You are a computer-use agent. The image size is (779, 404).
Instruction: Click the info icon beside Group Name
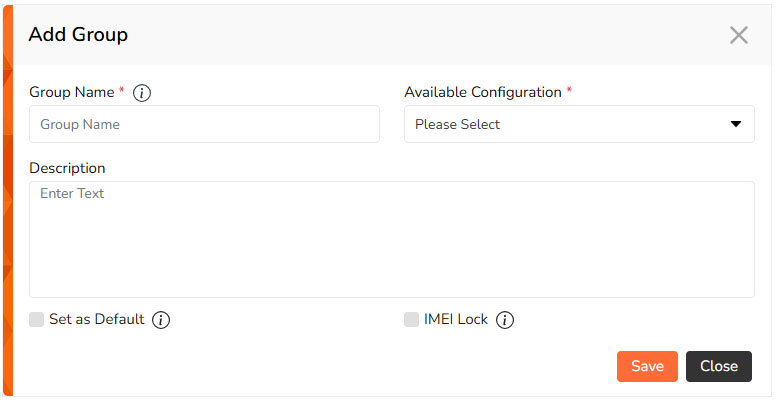click(142, 93)
